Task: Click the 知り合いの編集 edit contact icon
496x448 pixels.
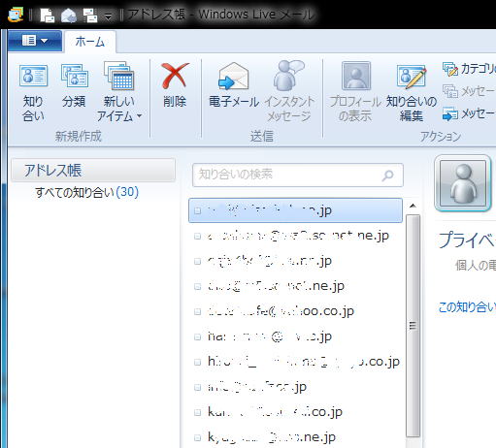Action: (x=412, y=77)
